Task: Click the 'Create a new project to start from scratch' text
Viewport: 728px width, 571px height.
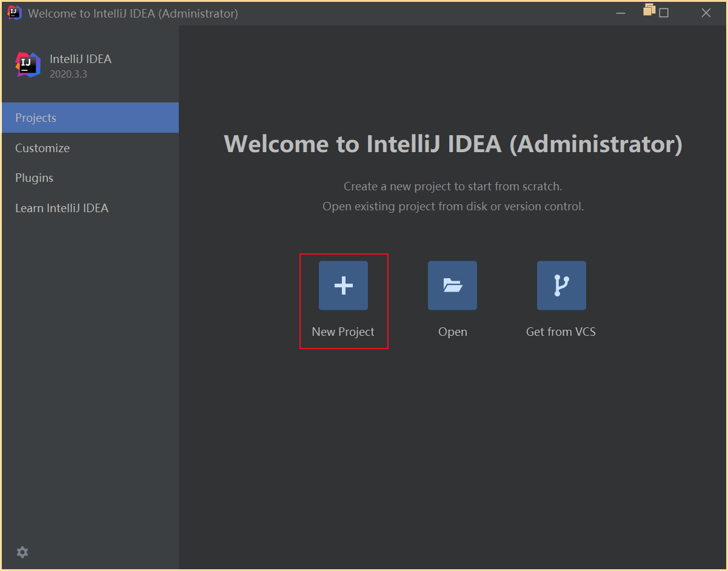Action: click(453, 186)
